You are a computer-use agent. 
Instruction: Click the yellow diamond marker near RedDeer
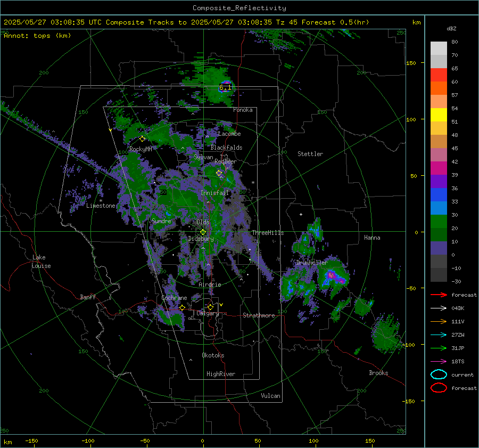pos(219,173)
